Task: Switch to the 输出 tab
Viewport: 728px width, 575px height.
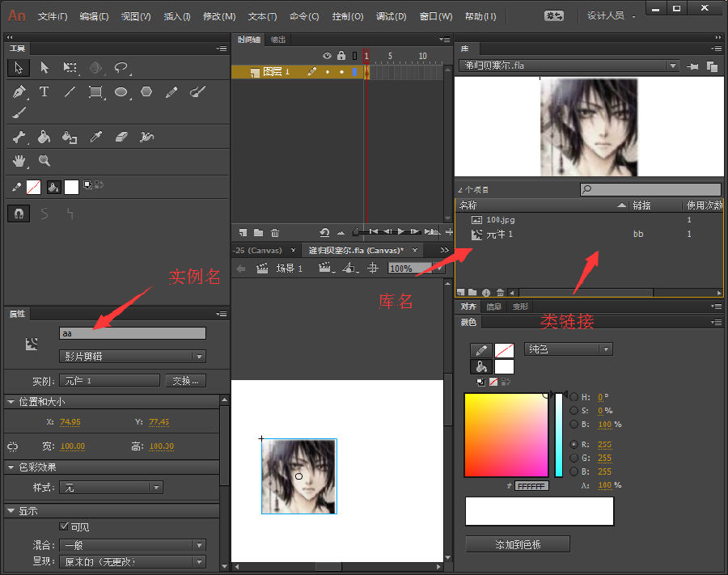Action: pyautogui.click(x=277, y=40)
